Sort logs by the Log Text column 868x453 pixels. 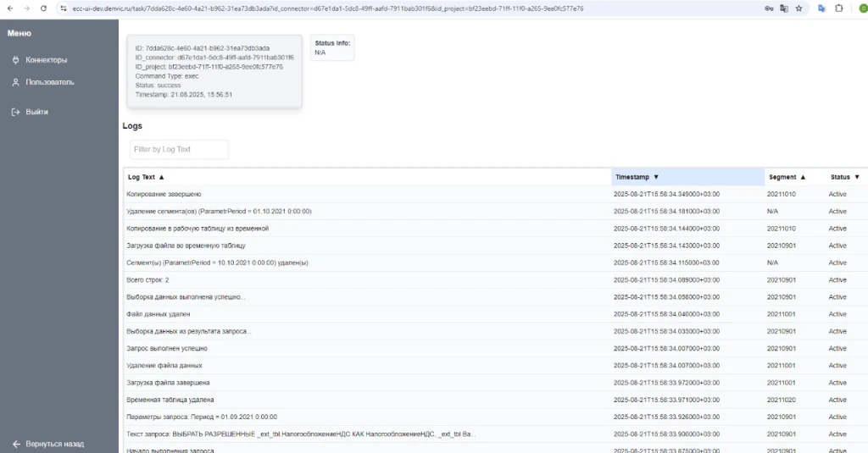(x=146, y=177)
